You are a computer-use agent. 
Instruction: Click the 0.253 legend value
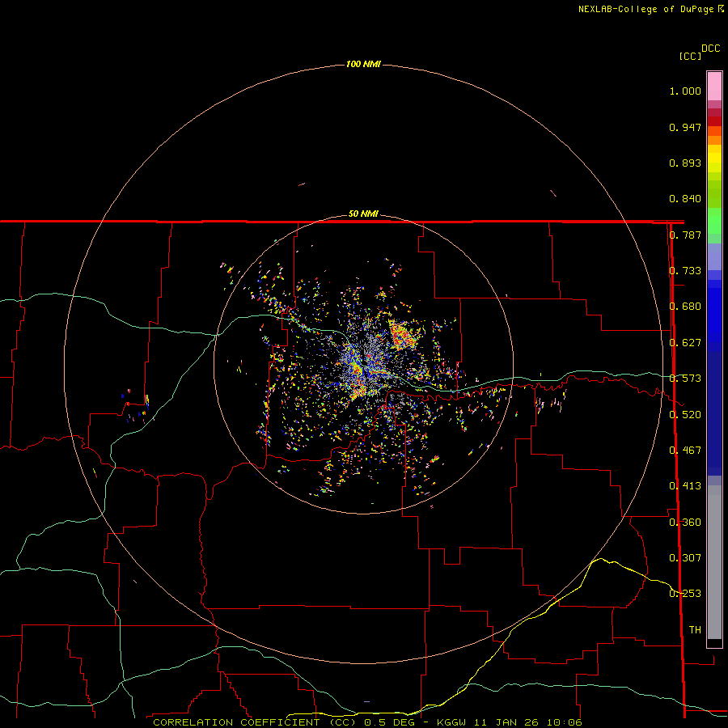coord(685,594)
